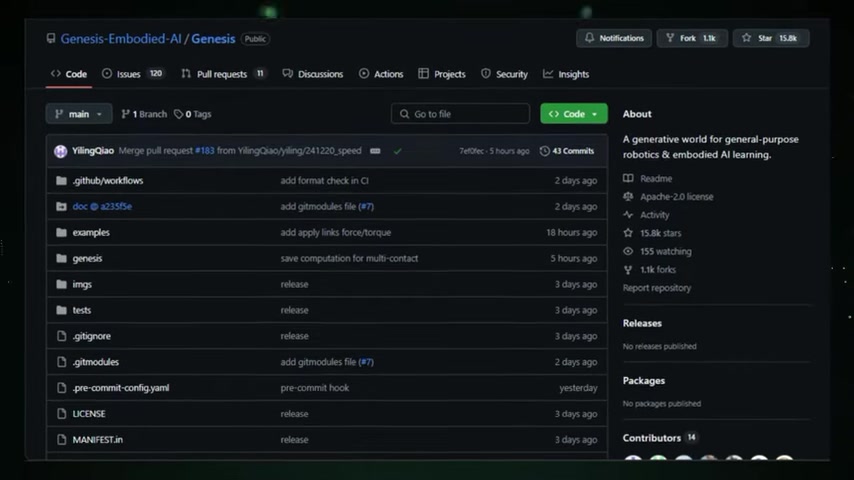
Task: Click the folder icon beside .github/workflows
Action: tap(62, 180)
